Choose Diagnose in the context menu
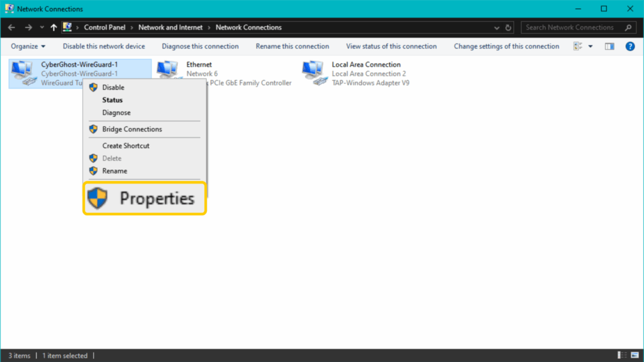Screen dimensions: 644x362 coord(145,112)
